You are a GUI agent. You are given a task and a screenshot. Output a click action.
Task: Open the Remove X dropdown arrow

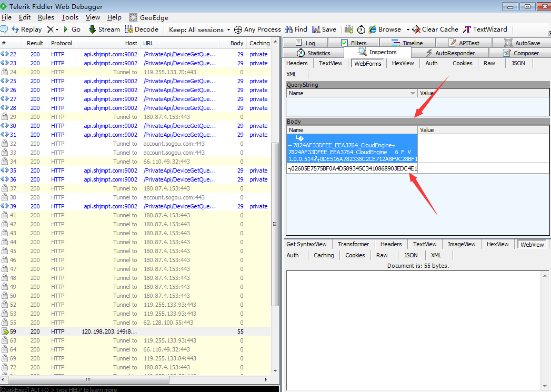tap(57, 29)
